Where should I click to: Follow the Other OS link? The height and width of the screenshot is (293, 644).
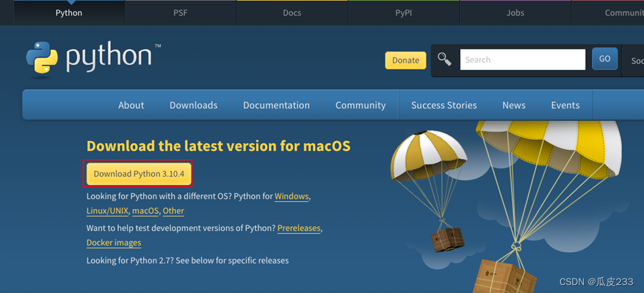(x=173, y=211)
